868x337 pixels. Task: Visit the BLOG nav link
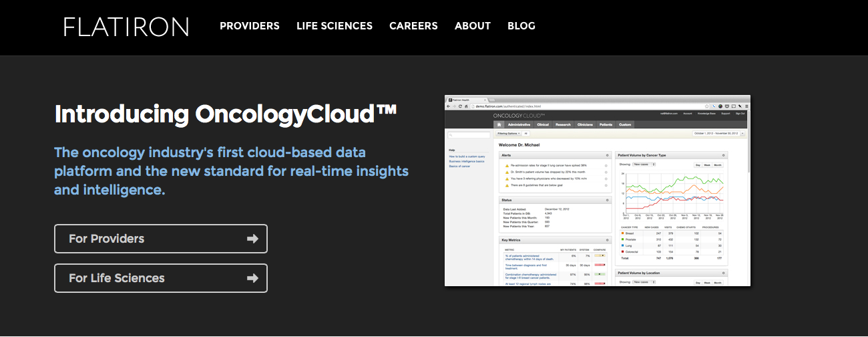point(521,26)
